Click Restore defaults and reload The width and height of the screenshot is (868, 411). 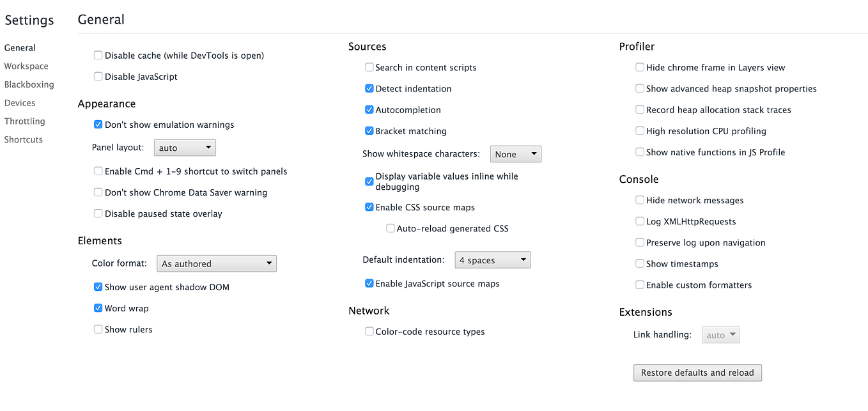(697, 373)
